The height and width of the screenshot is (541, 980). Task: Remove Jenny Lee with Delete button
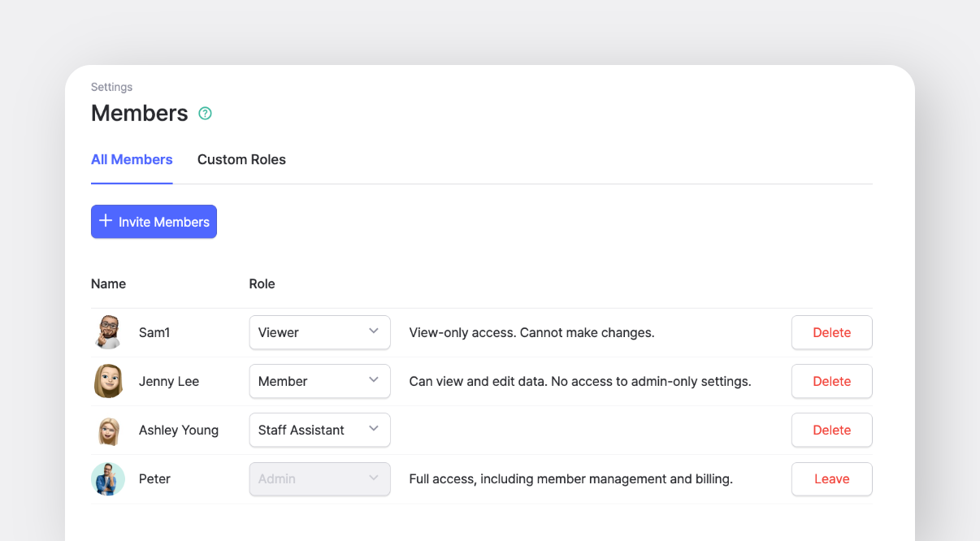pos(831,381)
